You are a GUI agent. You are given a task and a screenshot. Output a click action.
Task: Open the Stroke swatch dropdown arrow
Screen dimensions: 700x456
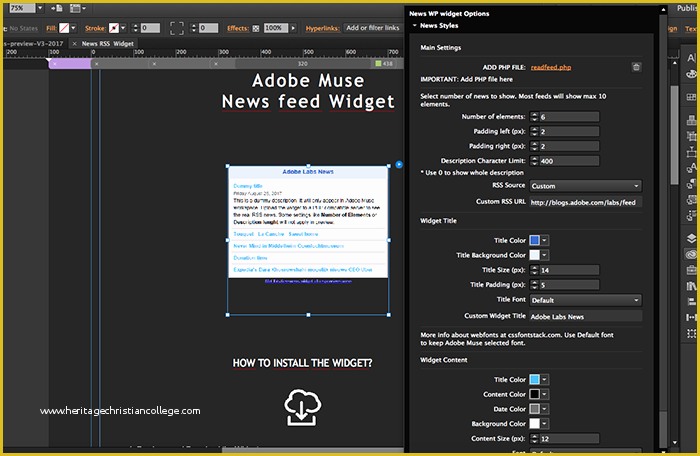[x=123, y=28]
